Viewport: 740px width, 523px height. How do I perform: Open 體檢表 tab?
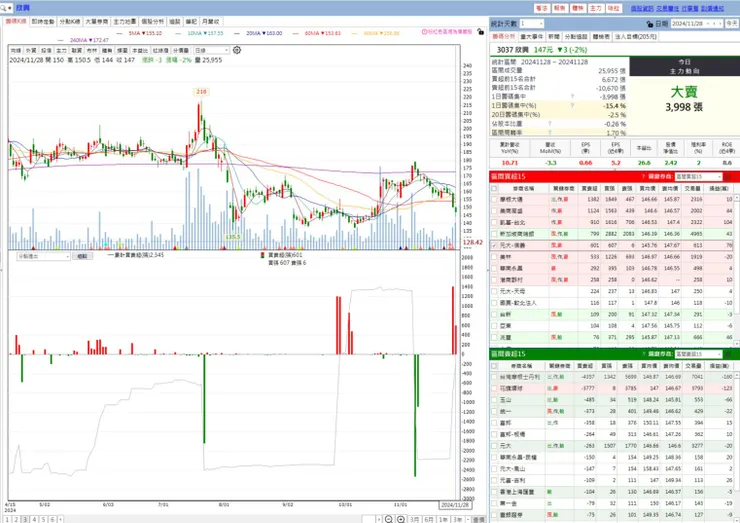coord(601,36)
